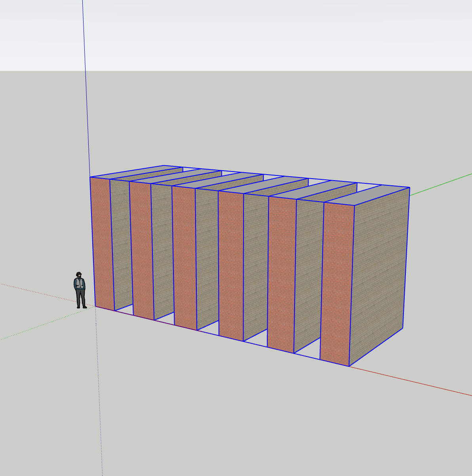Select the brick front face nearest the scale figure

[x=102, y=244]
